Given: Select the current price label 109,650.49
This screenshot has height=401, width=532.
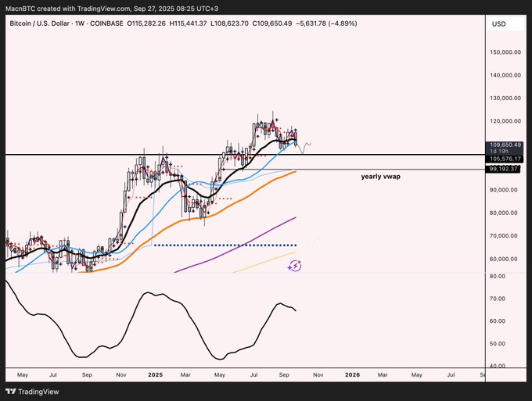Looking at the screenshot, I should (505, 145).
